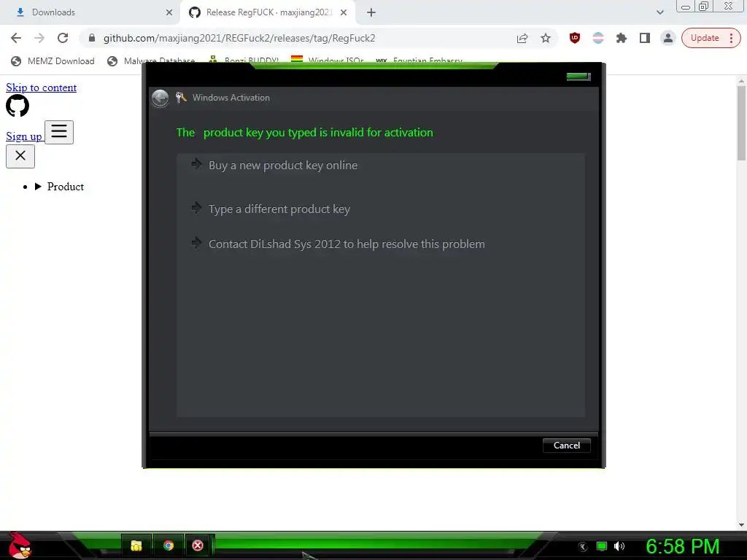Cancel the Windows Activation dialog
This screenshot has width=747, height=560.
pos(566,446)
